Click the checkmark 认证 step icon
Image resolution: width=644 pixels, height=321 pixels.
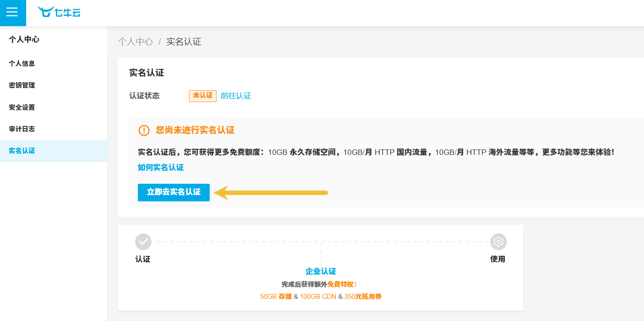tap(143, 242)
